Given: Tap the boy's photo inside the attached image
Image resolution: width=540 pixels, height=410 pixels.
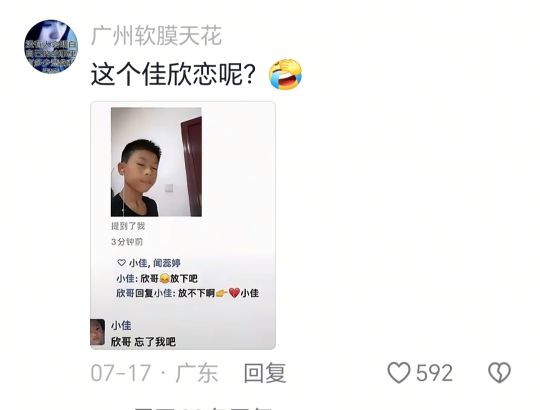Looking at the screenshot, I should (x=156, y=162).
